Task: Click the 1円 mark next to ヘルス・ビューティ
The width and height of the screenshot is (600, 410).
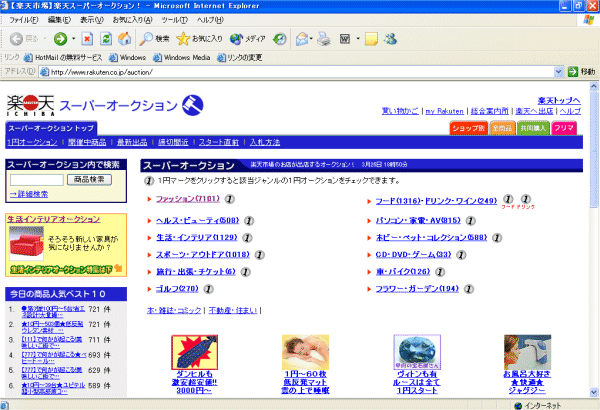Action: [x=249, y=221]
